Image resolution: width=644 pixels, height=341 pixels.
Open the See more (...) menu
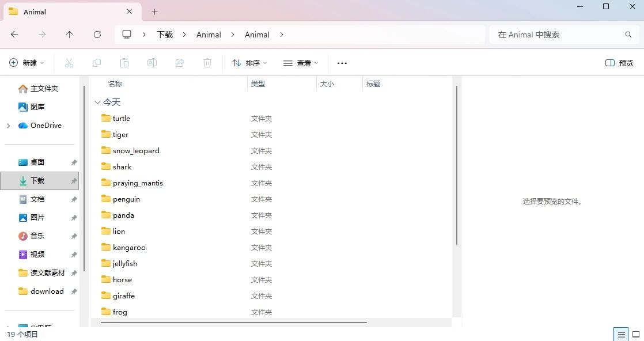pyautogui.click(x=342, y=63)
